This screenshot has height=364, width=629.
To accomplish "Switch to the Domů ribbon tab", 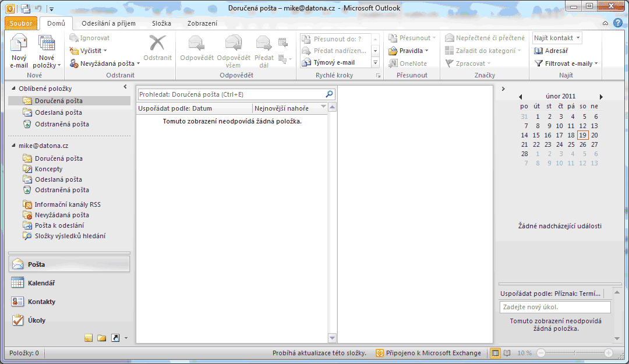I will click(x=56, y=23).
